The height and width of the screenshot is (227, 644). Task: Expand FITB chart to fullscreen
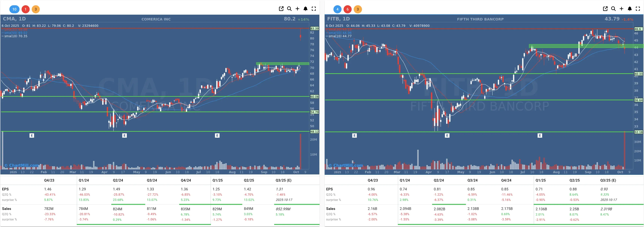[x=638, y=9]
